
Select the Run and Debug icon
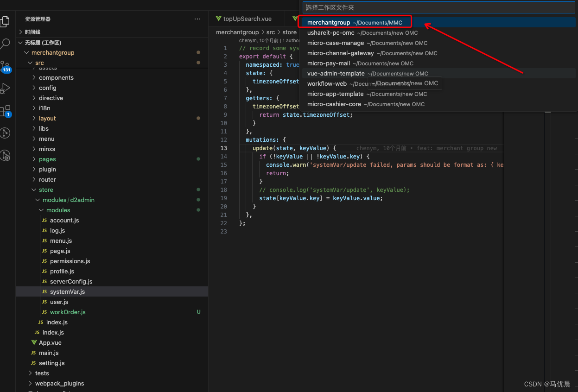pos(6,88)
